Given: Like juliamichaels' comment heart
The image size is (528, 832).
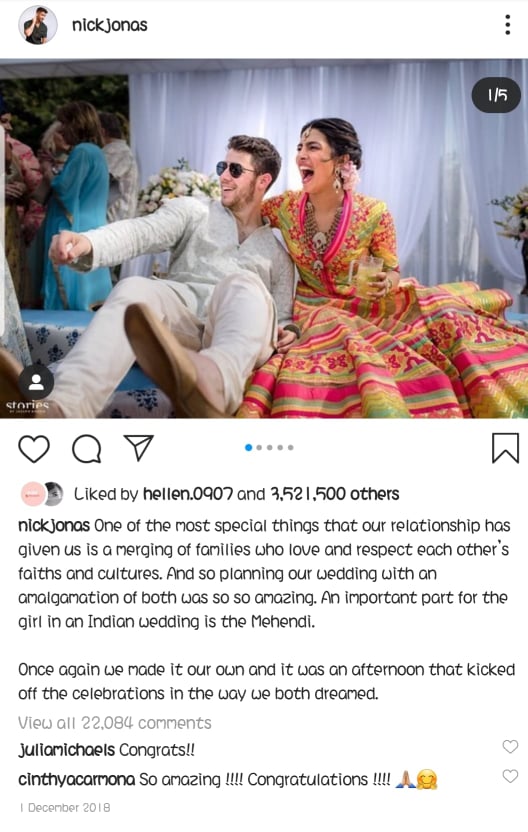Looking at the screenshot, I should (x=510, y=747).
